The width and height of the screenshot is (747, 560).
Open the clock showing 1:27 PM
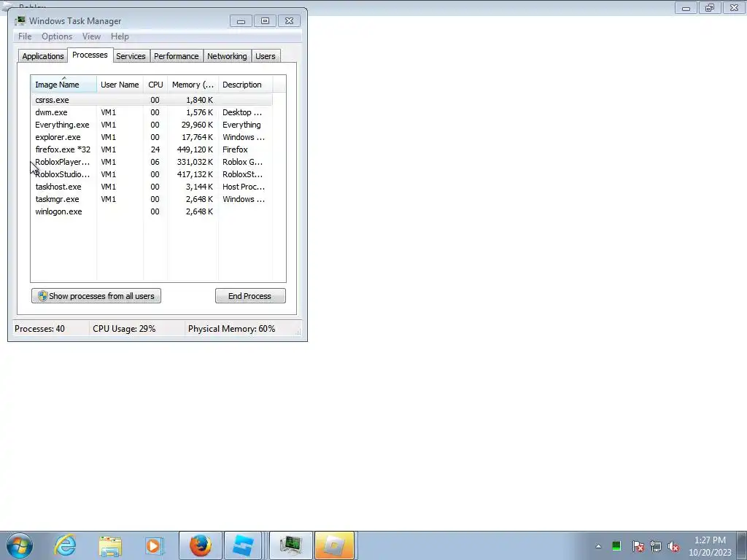[x=710, y=546]
